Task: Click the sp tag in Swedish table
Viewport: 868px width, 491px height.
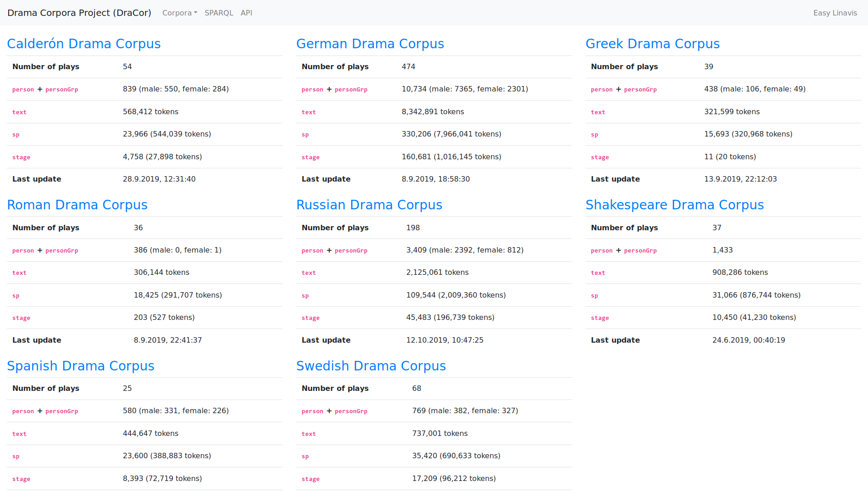Action: (305, 456)
